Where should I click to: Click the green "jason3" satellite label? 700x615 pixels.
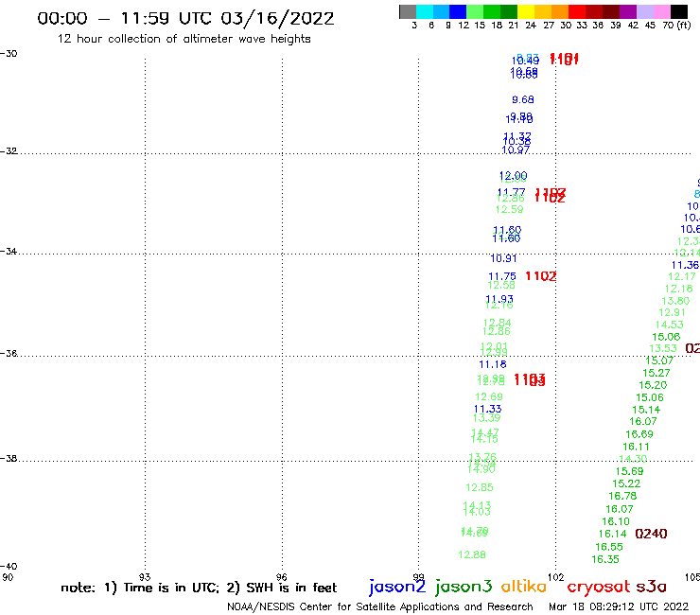[x=464, y=587]
